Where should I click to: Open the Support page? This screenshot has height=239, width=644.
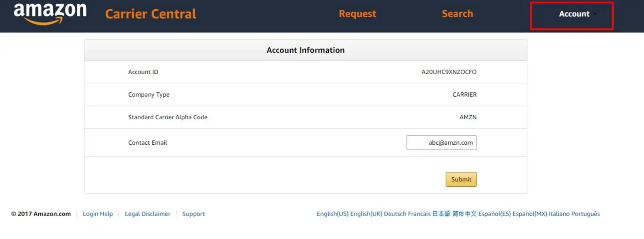coord(193,214)
